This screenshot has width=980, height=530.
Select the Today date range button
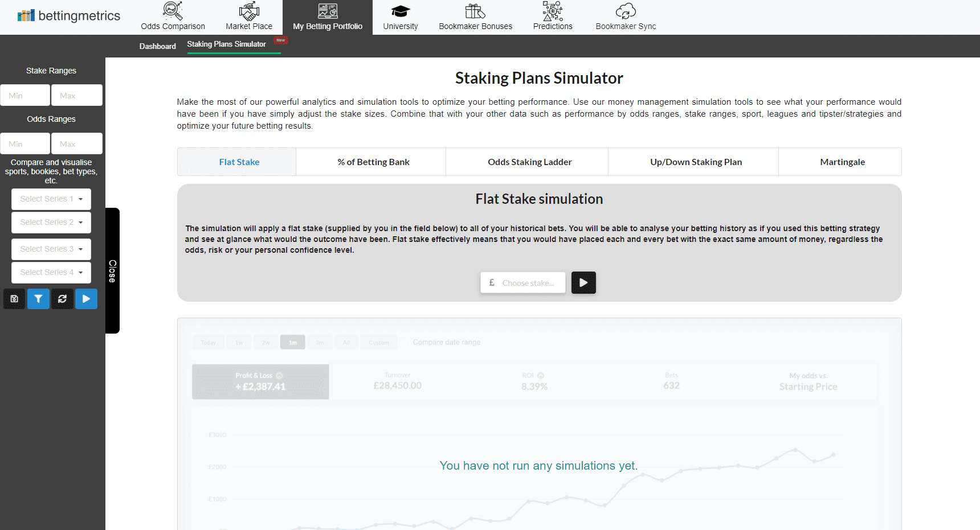tap(209, 342)
